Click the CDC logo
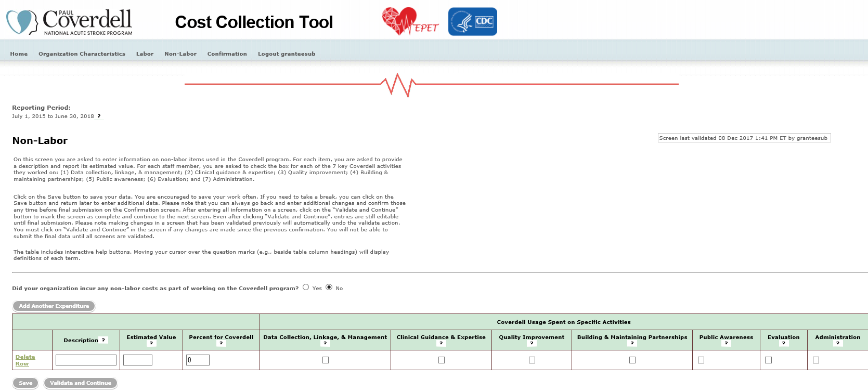 472,22
